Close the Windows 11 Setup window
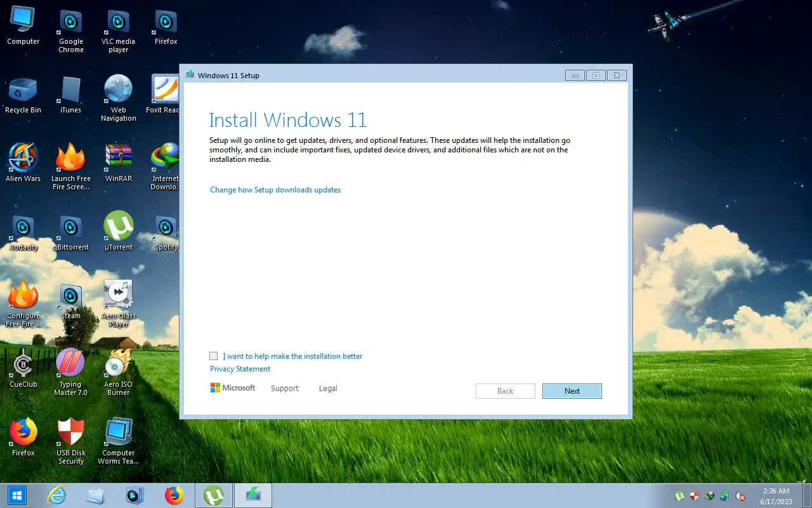Viewport: 812px width, 508px height. [x=617, y=76]
